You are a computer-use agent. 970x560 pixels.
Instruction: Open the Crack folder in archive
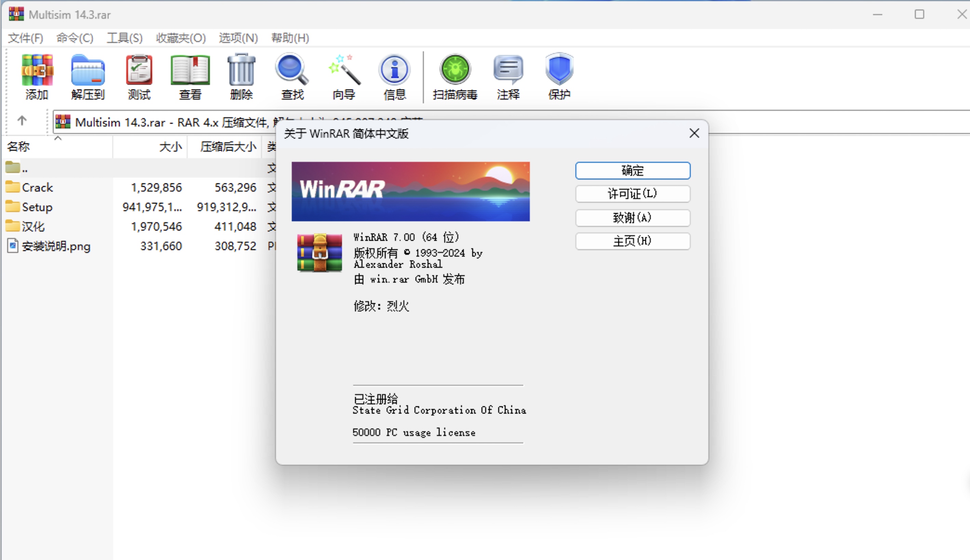click(x=37, y=187)
